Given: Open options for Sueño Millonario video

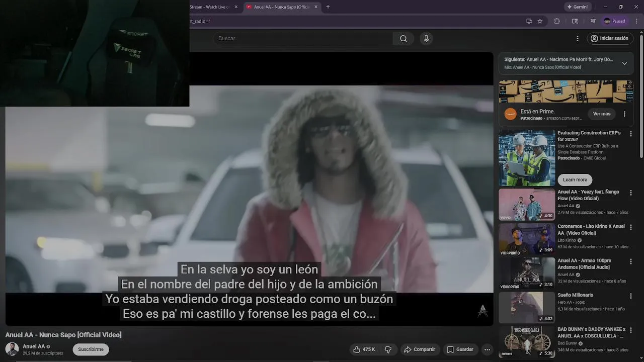Looking at the screenshot, I should pyautogui.click(x=631, y=296).
